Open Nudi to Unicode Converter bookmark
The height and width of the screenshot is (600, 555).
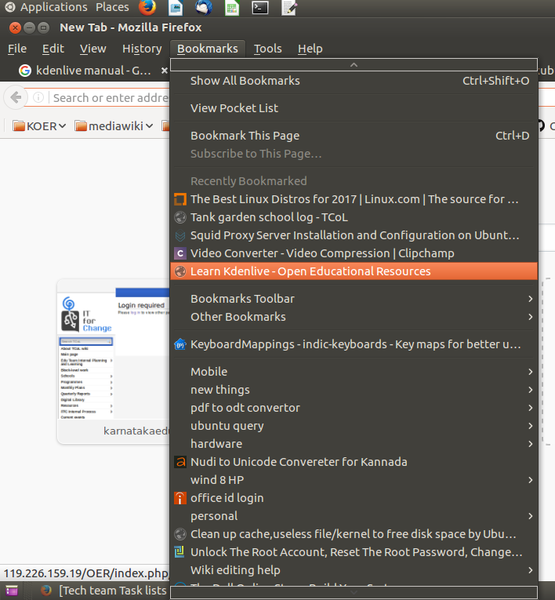(x=354, y=462)
